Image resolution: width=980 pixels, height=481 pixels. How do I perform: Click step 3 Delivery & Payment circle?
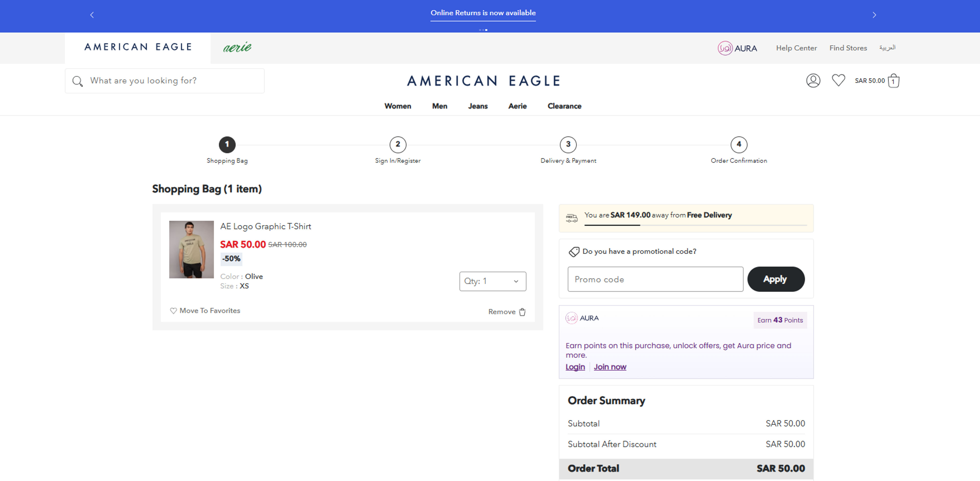[x=568, y=144]
